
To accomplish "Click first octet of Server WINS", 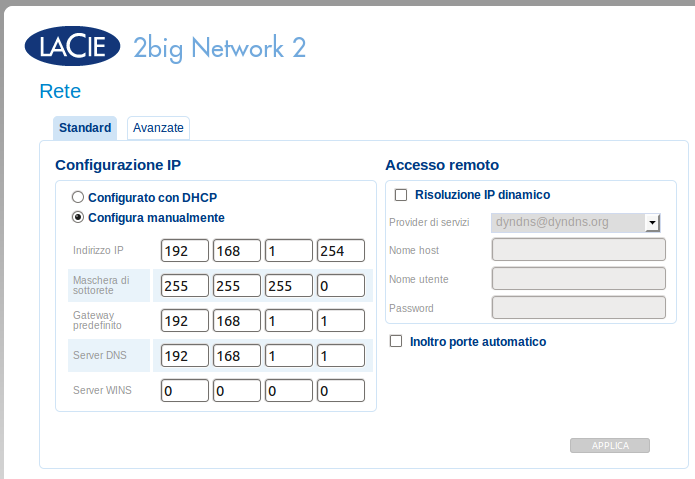I will pyautogui.click(x=184, y=391).
